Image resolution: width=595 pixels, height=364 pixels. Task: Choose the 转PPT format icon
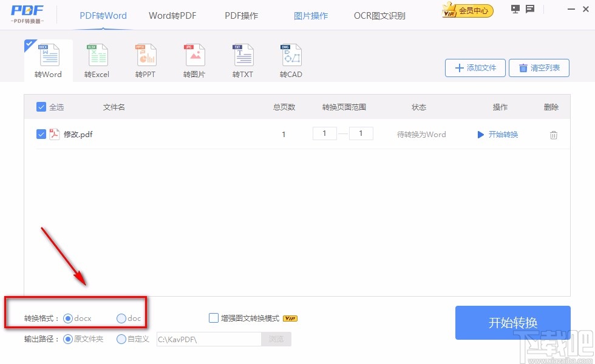[144, 58]
